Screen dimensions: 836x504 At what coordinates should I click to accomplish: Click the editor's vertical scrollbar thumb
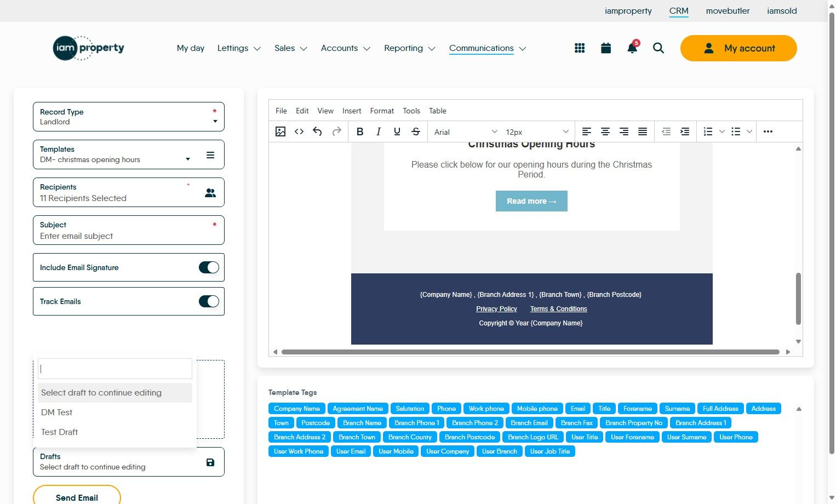coord(798,299)
